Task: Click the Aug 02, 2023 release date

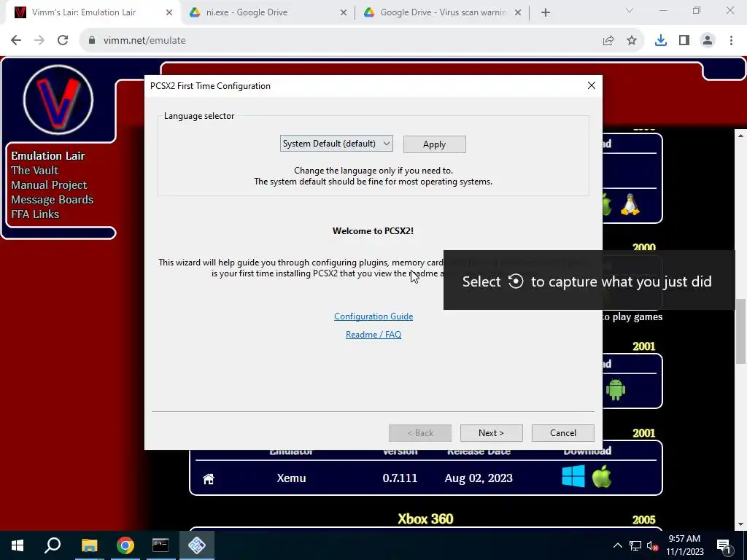Action: (x=479, y=478)
